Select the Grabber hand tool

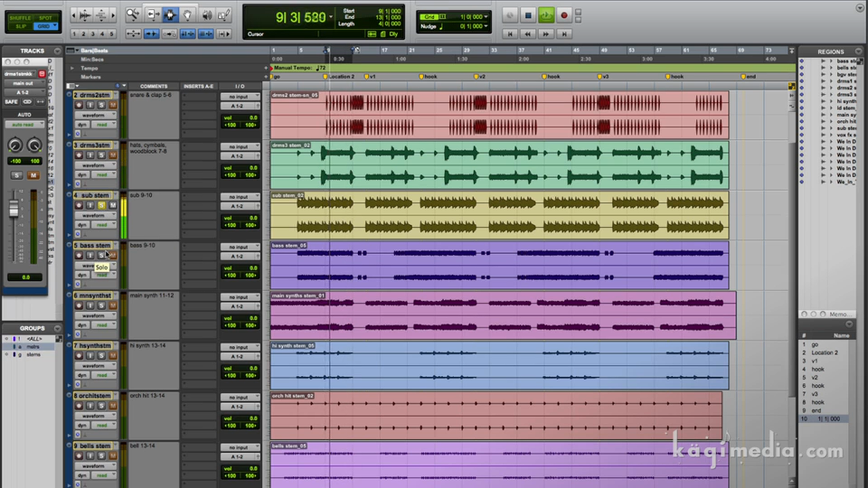pyautogui.click(x=188, y=15)
